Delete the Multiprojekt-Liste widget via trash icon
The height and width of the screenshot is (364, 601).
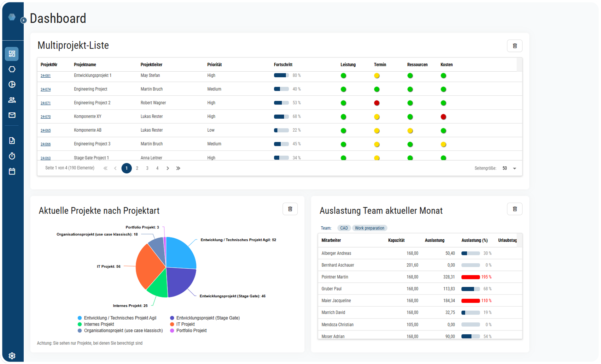point(514,46)
